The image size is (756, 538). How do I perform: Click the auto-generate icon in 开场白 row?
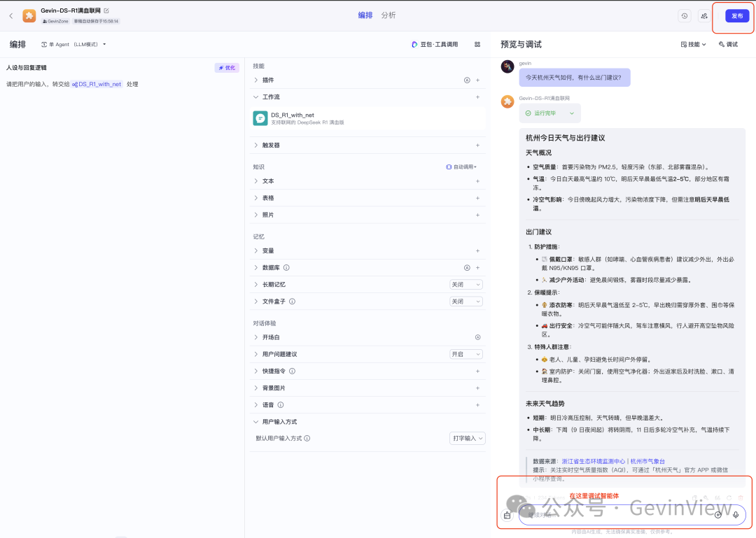tap(478, 337)
